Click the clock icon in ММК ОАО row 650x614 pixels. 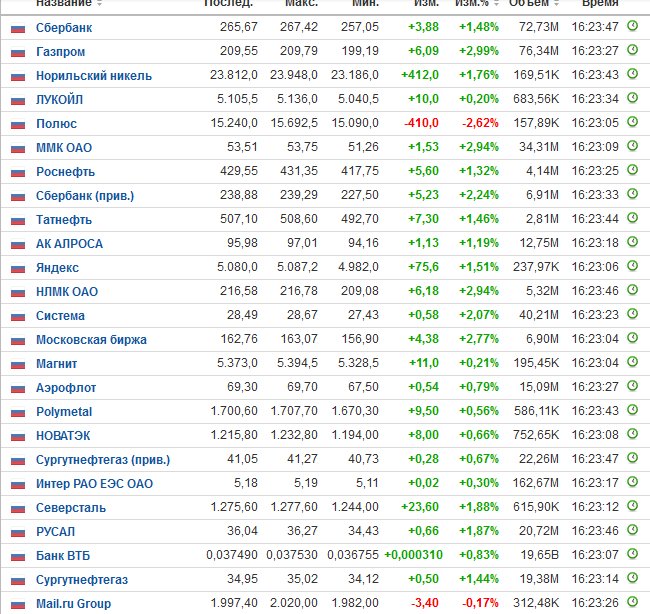pos(632,146)
